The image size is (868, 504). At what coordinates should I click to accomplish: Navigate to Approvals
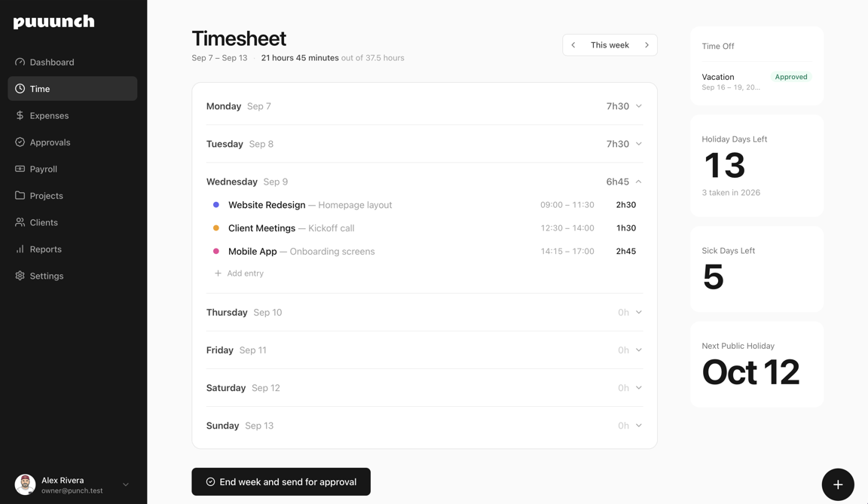[72, 142]
